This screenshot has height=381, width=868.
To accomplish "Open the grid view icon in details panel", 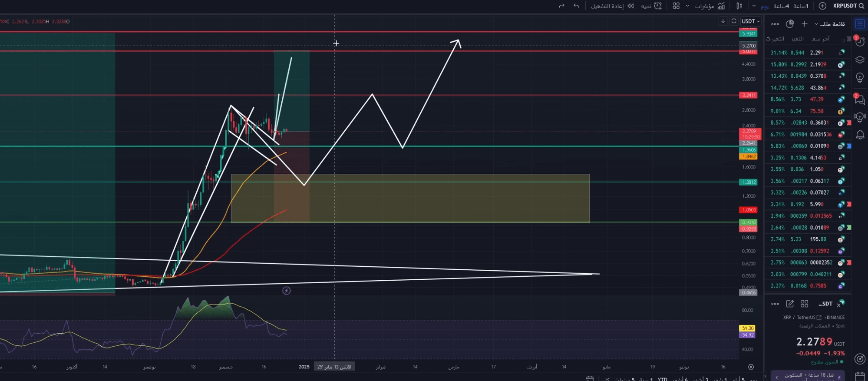I will coord(804,304).
